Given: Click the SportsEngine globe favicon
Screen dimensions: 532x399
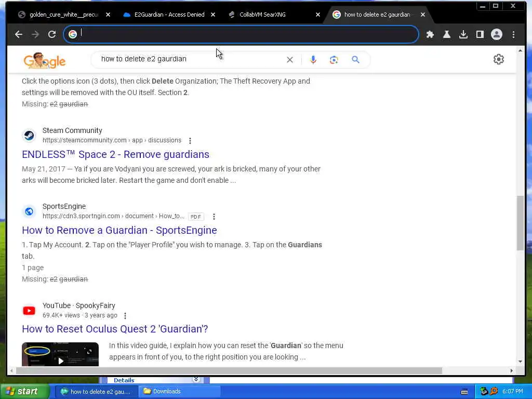Looking at the screenshot, I should point(29,211).
